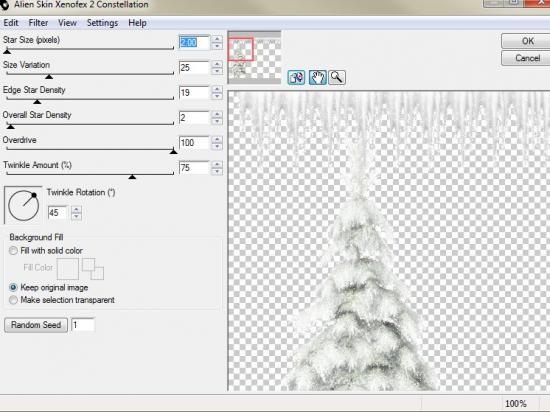Open the Settings menu

(102, 23)
